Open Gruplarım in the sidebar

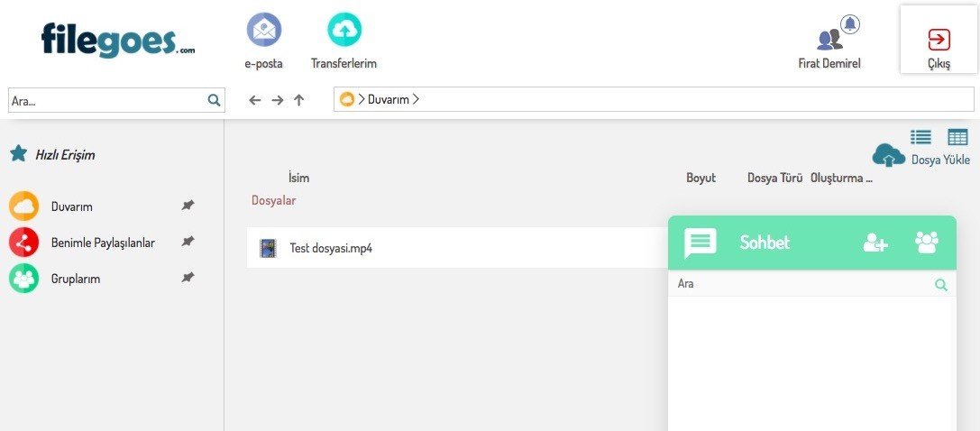point(76,279)
